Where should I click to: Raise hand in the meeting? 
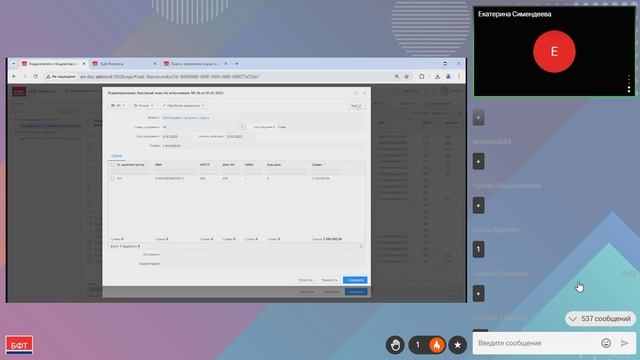(395, 345)
